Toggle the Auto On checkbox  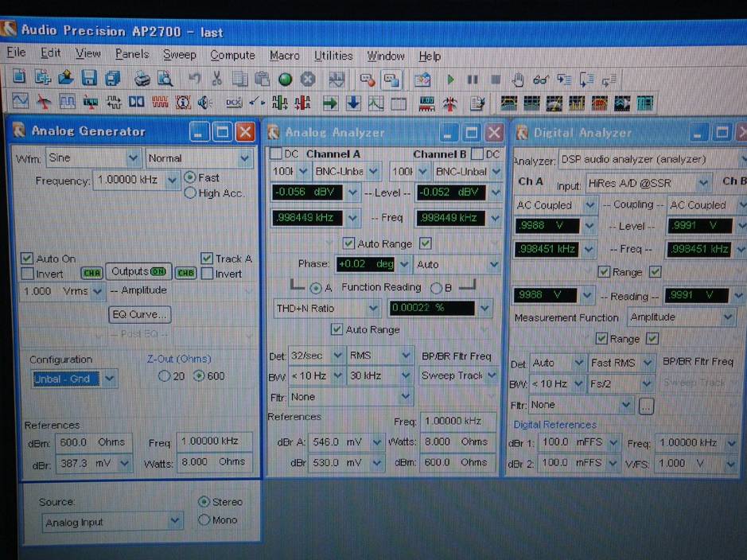coord(27,259)
